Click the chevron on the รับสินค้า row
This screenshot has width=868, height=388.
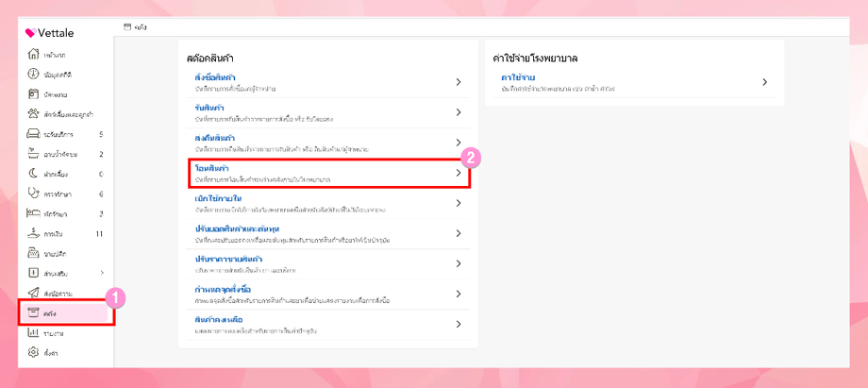click(x=459, y=112)
